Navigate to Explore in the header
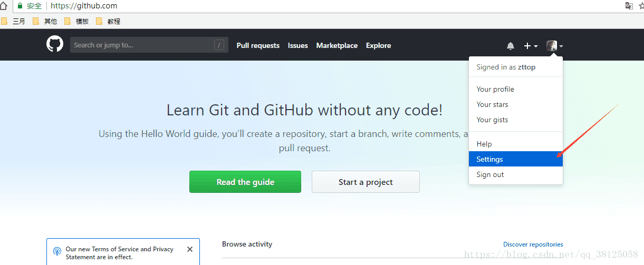644x265 pixels. (x=379, y=45)
